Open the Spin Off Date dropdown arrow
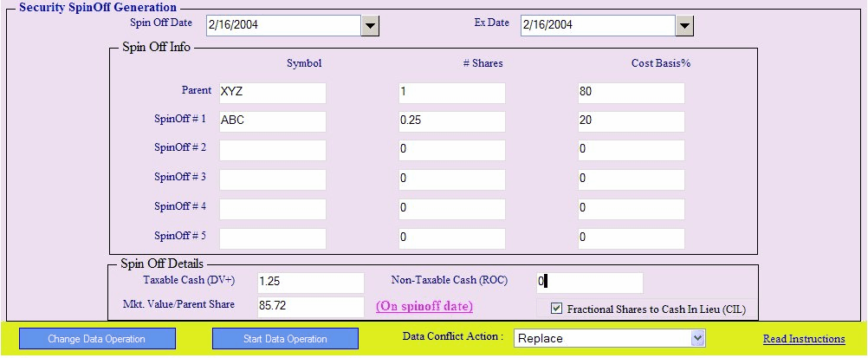The image size is (868, 358). (371, 25)
